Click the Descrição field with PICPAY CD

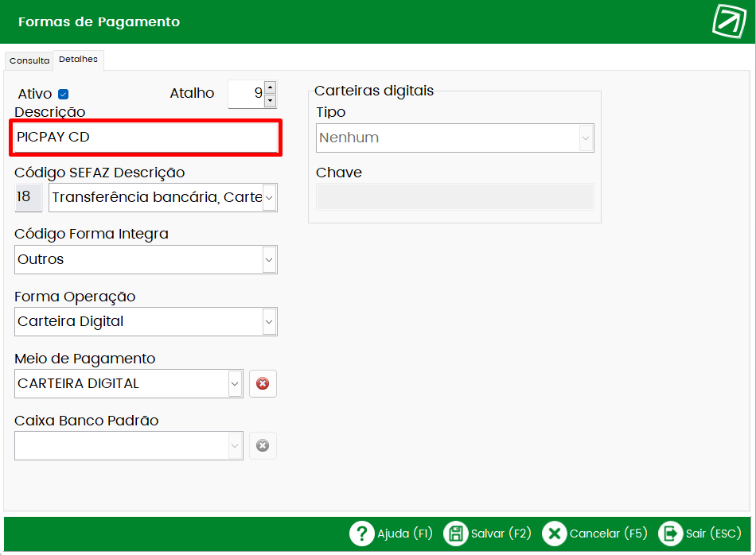point(146,138)
